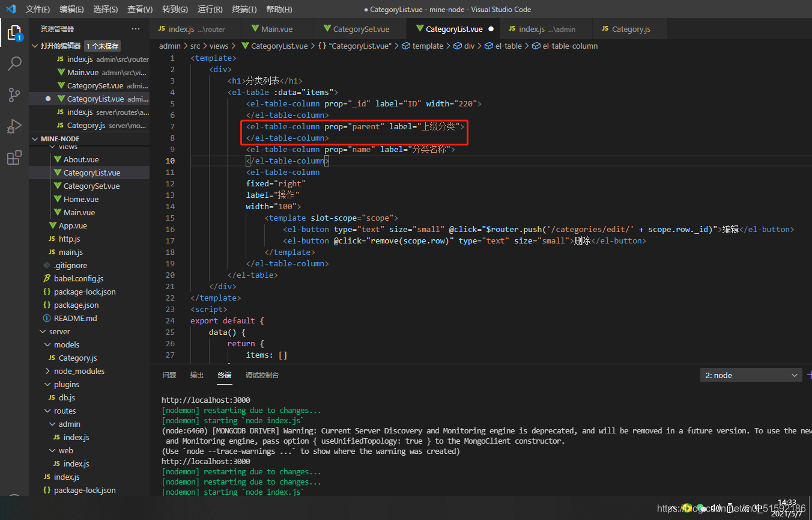
Task: Select CategorySet.vue in open editors list
Action: pos(89,85)
